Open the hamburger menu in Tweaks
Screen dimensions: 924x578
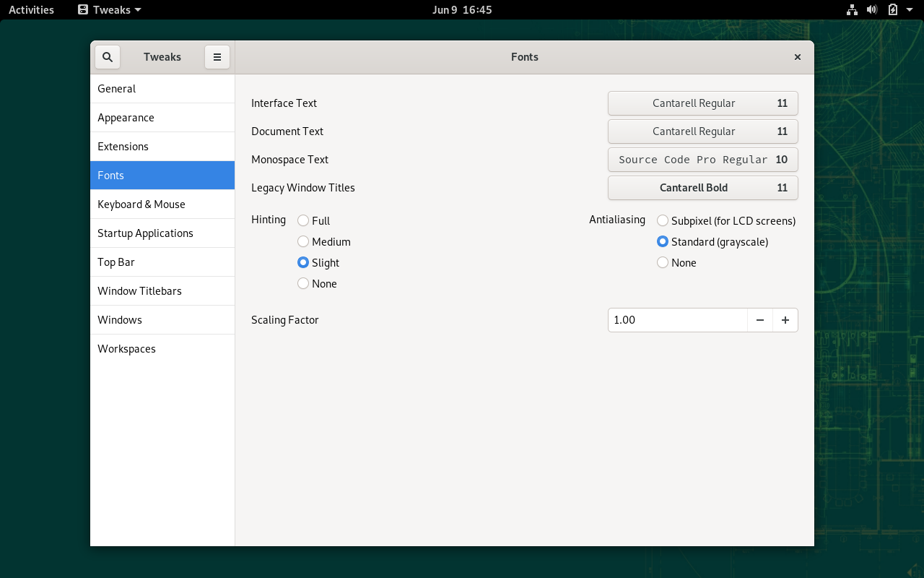(x=217, y=57)
